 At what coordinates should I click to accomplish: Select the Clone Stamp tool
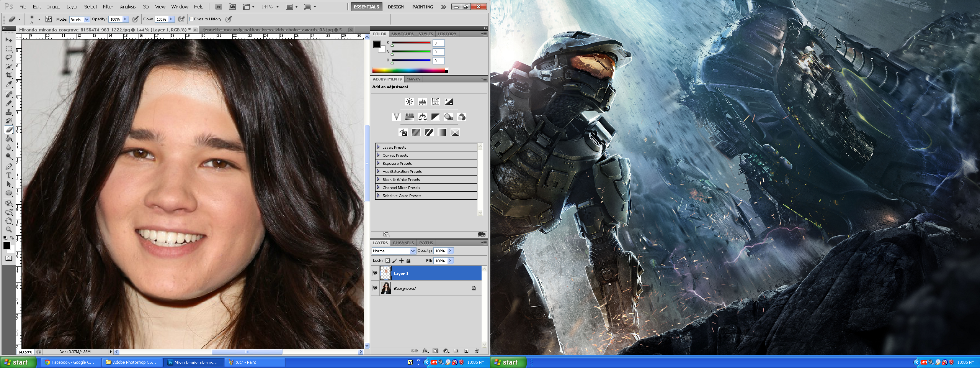[9, 112]
